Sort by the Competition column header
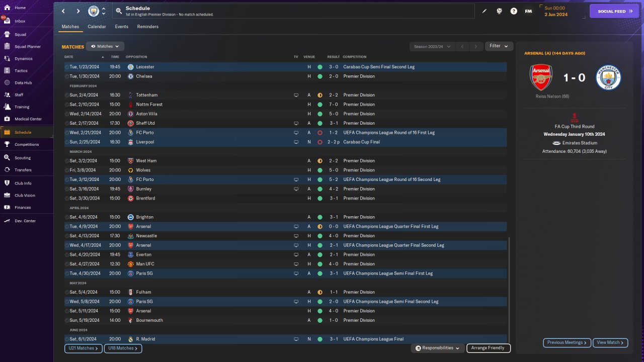 tap(355, 57)
